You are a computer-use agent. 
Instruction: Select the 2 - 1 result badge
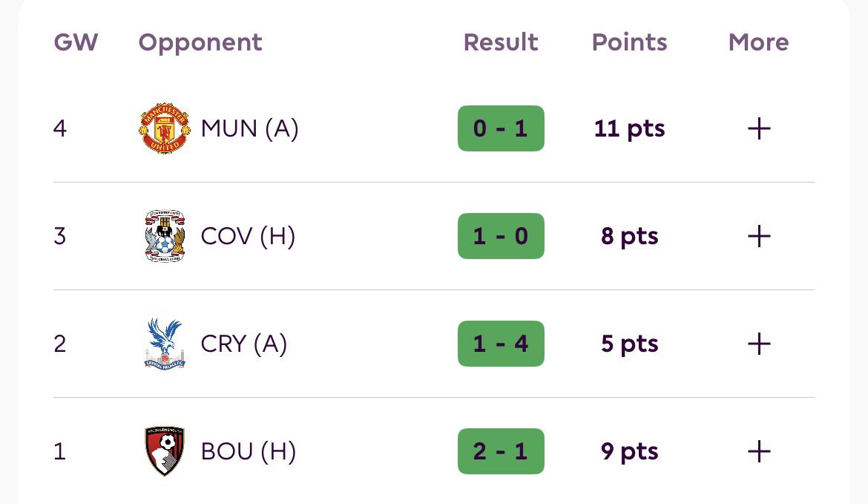(501, 451)
